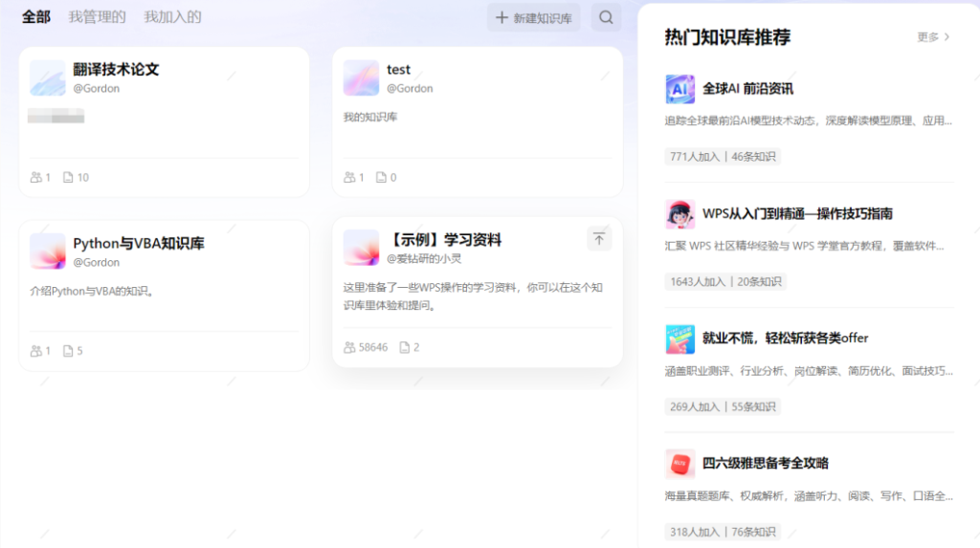This screenshot has height=548, width=980.
Task: Open the search magnifier icon
Action: 606,17
